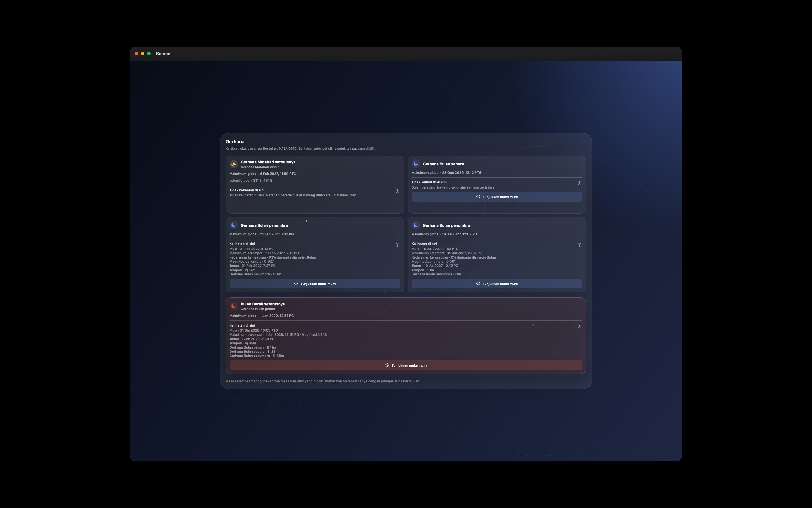Click the Selene window title
Viewport: 812px width, 508px height.
tap(163, 54)
